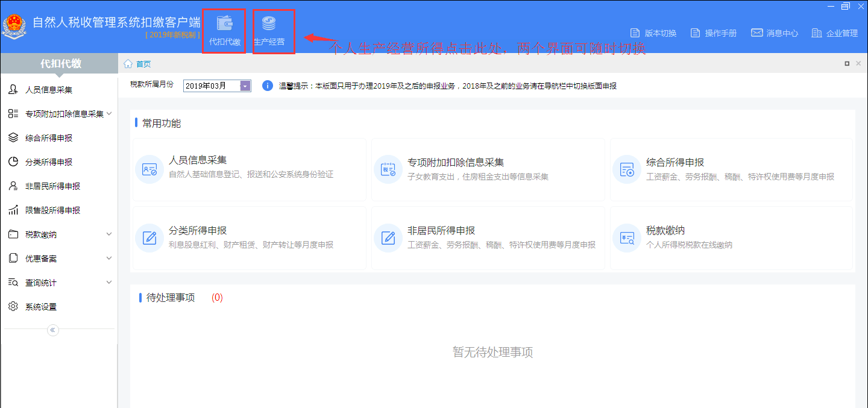868x408 pixels.
Task: Click the 常用功能 section heading
Action: point(162,124)
